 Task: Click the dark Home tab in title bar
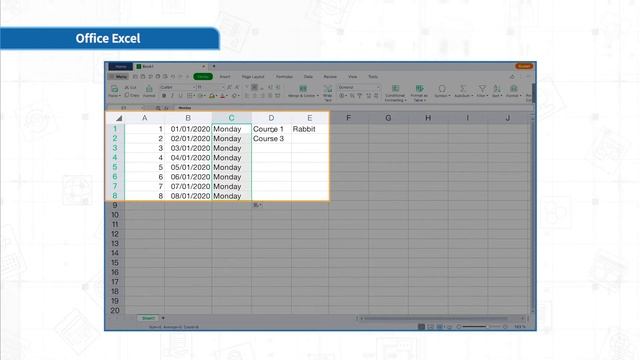[x=120, y=67]
